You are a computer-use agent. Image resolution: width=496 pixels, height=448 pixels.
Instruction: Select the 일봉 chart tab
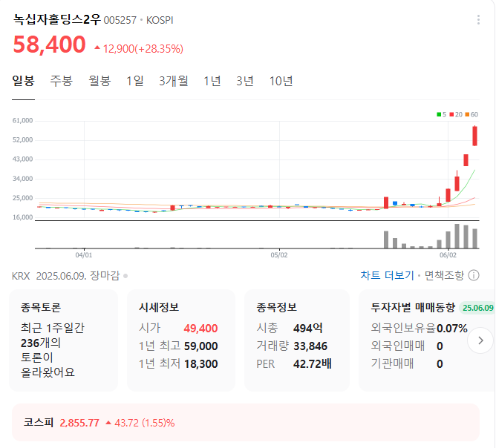tap(24, 81)
